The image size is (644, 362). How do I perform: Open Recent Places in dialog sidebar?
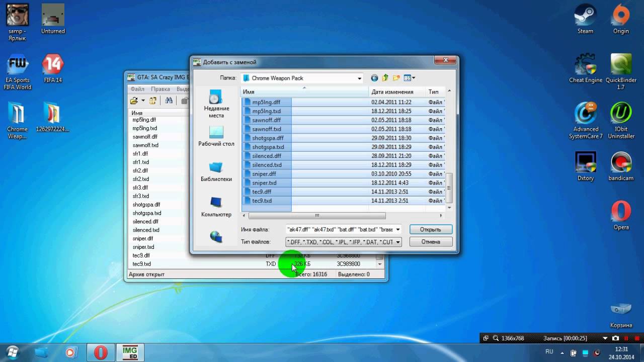coord(216,105)
